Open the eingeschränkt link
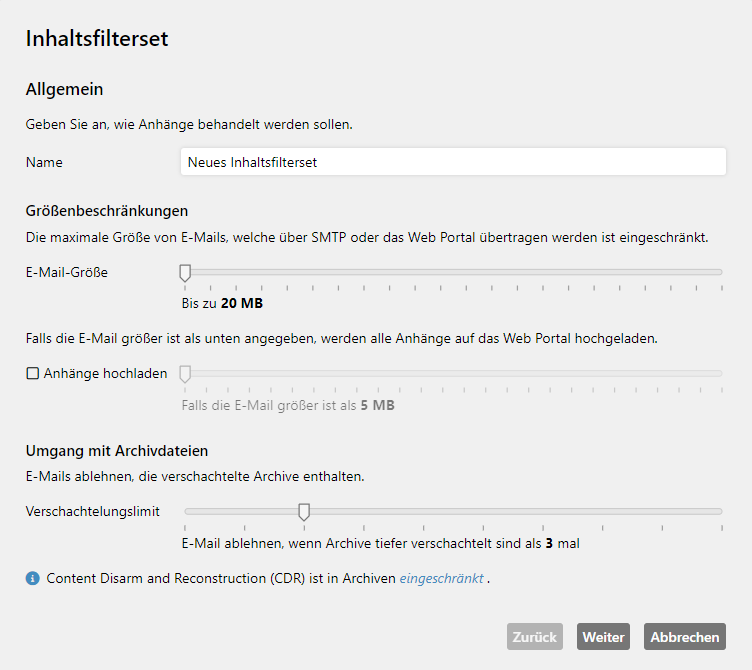 [x=442, y=578]
